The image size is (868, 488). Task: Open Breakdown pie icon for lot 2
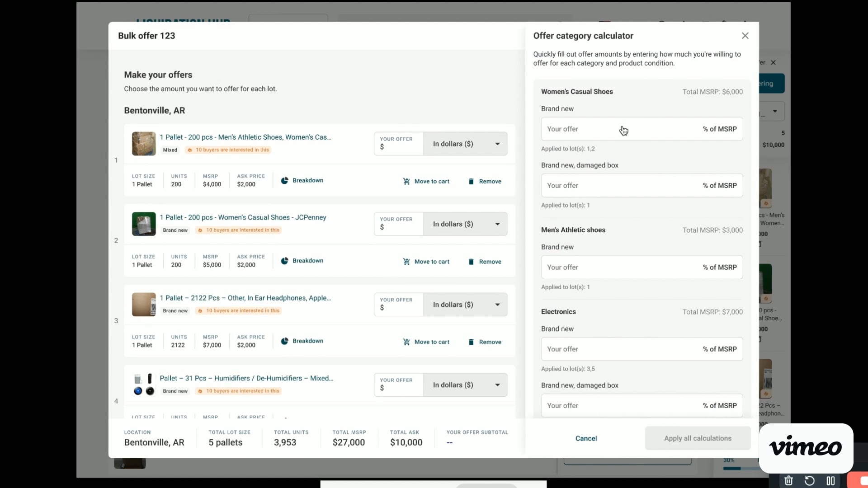point(284,261)
